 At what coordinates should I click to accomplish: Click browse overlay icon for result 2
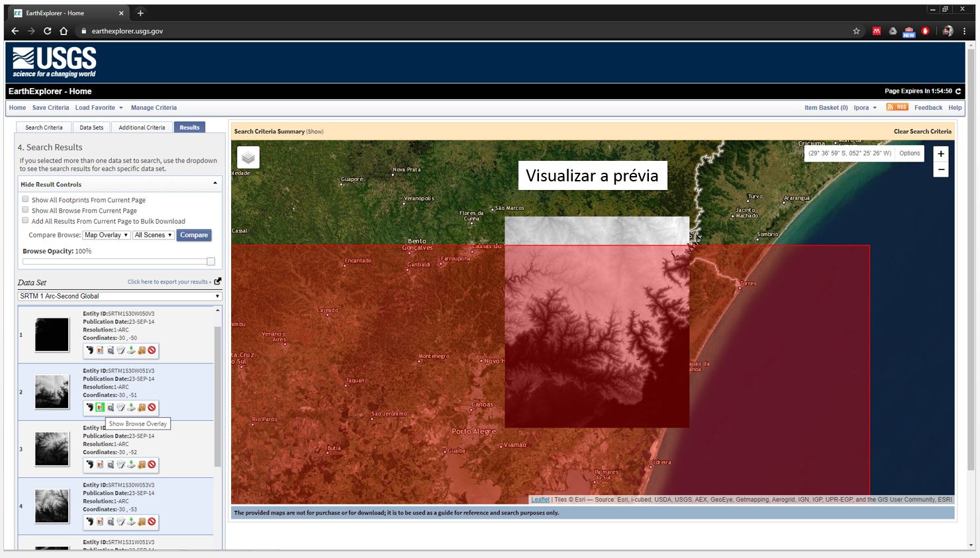coord(100,407)
